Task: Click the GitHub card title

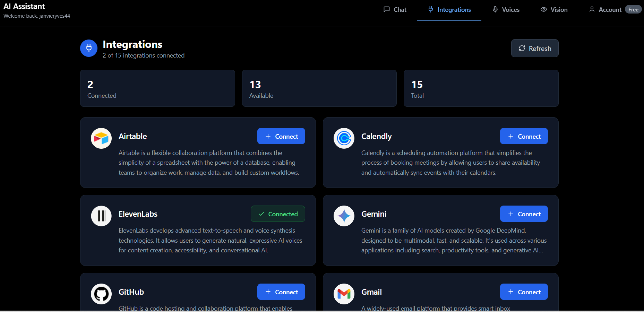Action: pos(131,292)
